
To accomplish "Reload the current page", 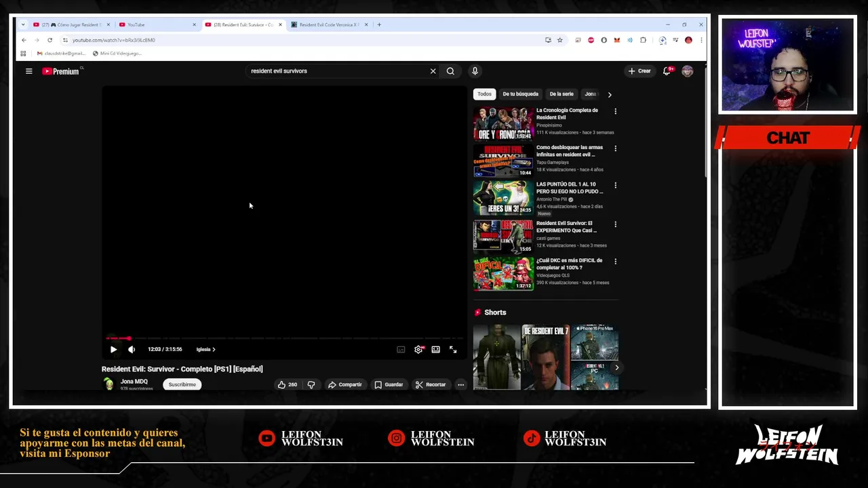I will [x=50, y=40].
